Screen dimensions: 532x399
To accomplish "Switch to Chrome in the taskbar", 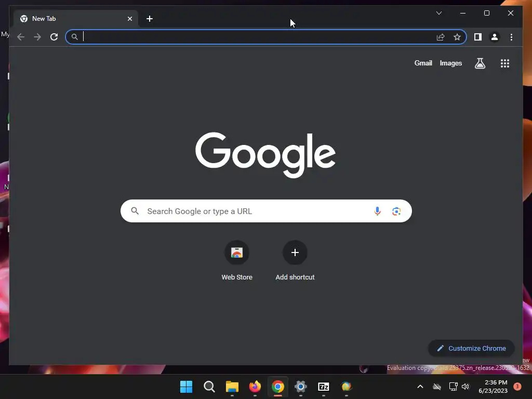I will 278,387.
